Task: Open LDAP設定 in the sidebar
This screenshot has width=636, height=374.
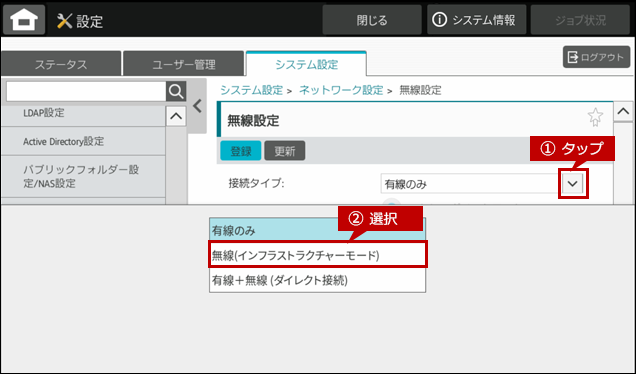Action: click(x=83, y=113)
